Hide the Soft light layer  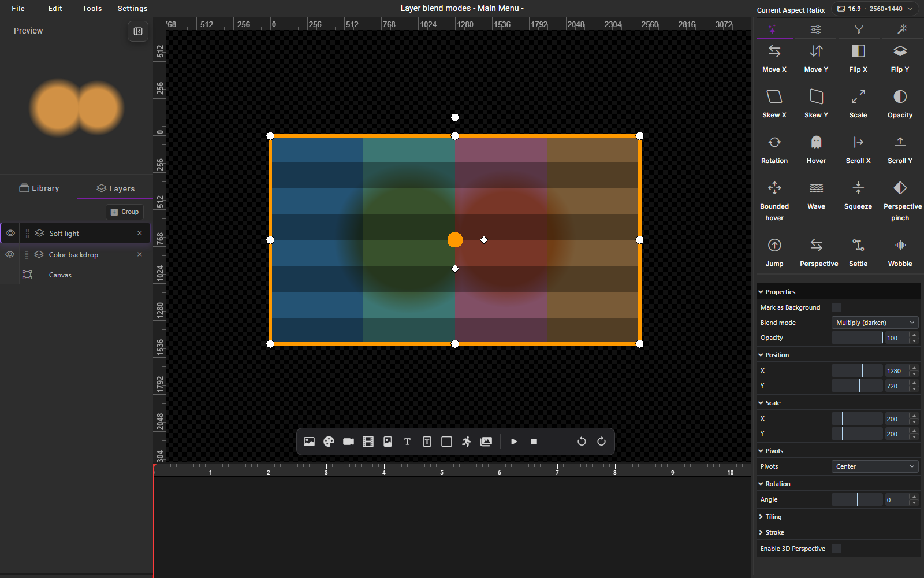pos(10,233)
